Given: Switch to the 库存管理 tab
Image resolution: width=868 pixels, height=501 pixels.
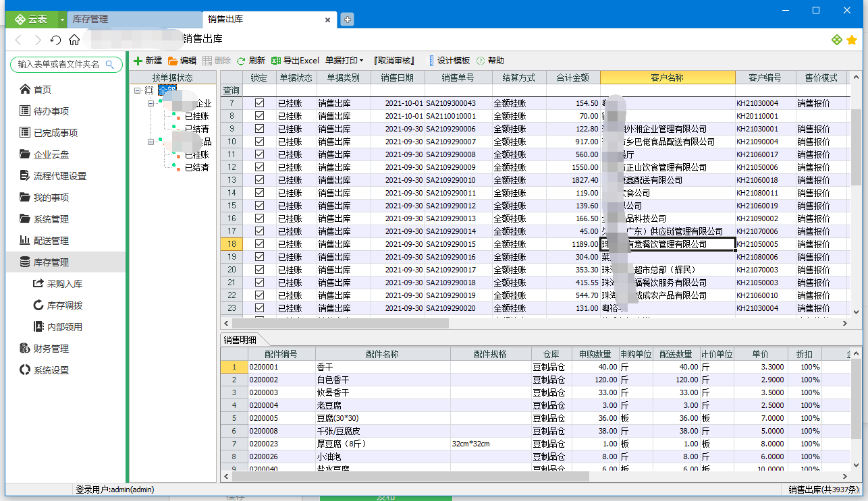Looking at the screenshot, I should [x=134, y=19].
